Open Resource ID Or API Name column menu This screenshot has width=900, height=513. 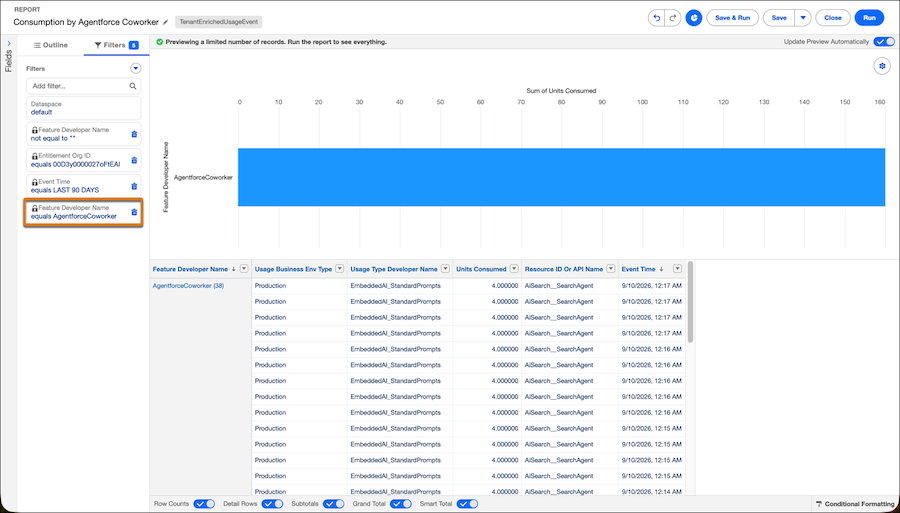(611, 269)
